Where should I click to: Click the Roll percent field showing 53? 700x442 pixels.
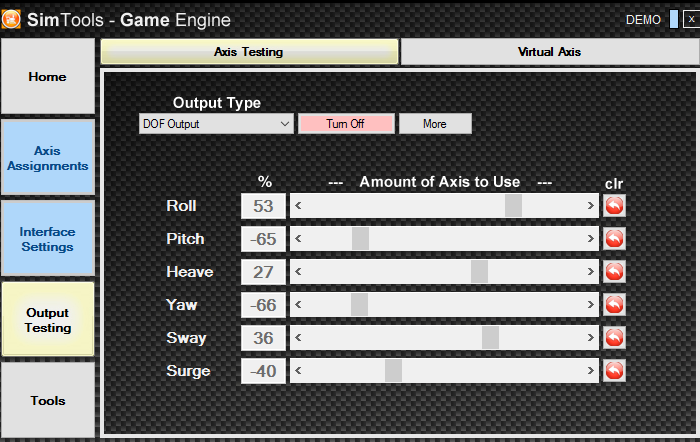coord(263,206)
